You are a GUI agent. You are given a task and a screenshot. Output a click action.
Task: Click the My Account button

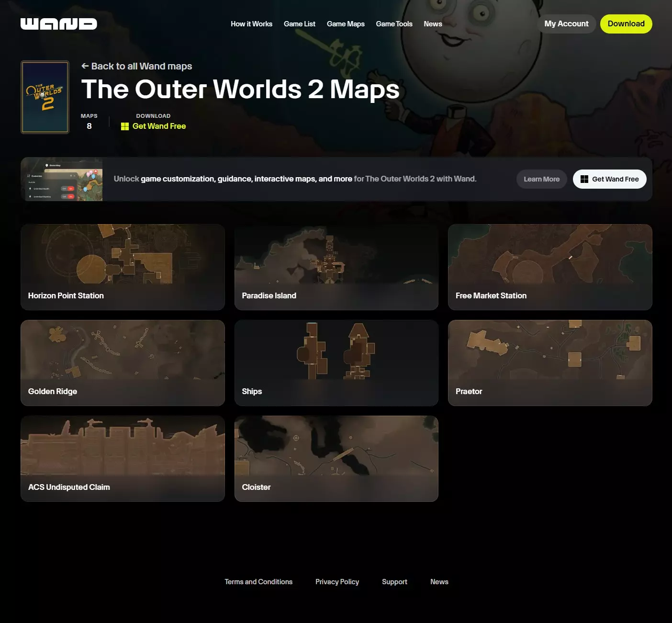click(566, 24)
